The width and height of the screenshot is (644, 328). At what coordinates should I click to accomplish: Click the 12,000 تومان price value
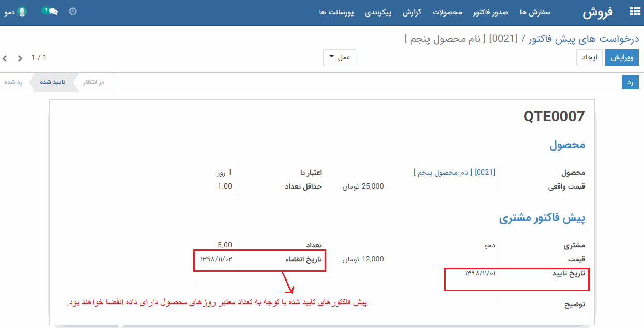point(363,259)
